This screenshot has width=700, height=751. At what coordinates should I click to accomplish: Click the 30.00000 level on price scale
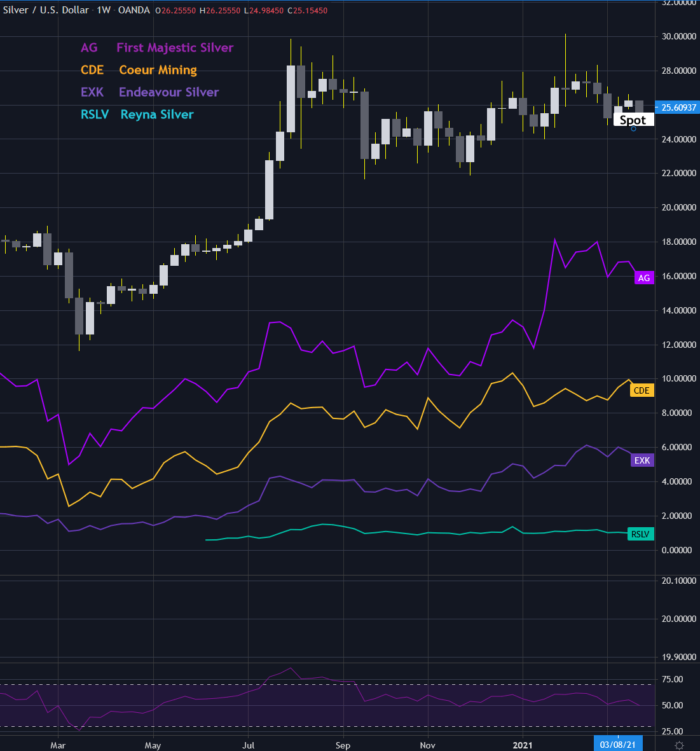(x=678, y=36)
